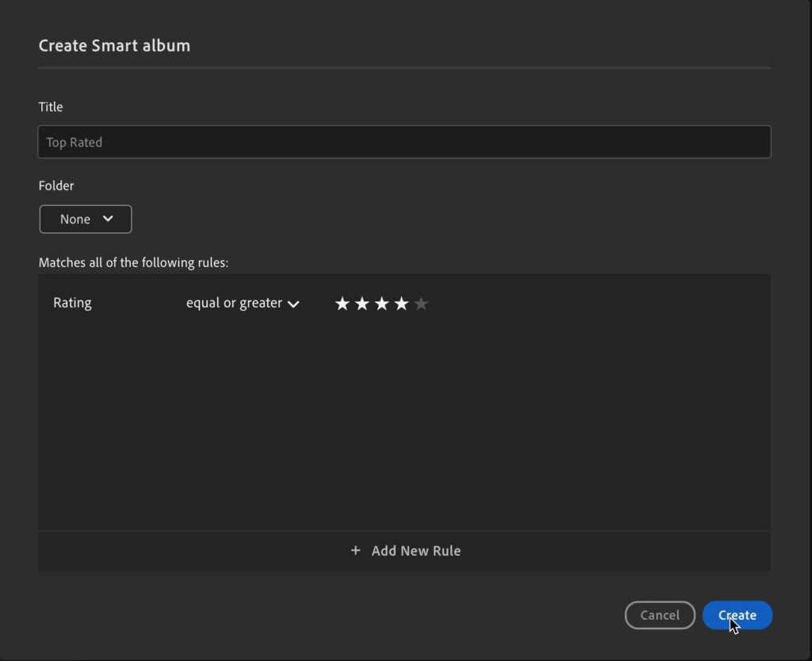Click the plus icon beside Add New Rule
The width and height of the screenshot is (812, 661).
[355, 551]
